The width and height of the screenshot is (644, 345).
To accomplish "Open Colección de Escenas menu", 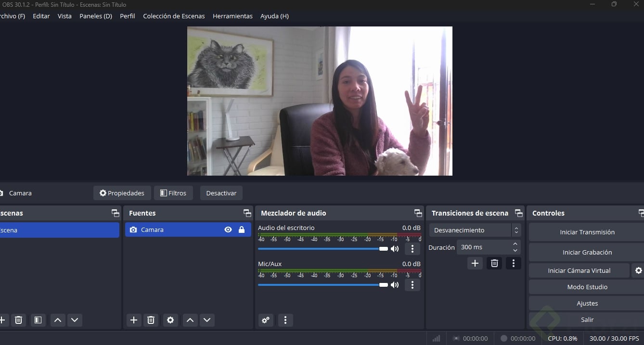I will coord(174,16).
